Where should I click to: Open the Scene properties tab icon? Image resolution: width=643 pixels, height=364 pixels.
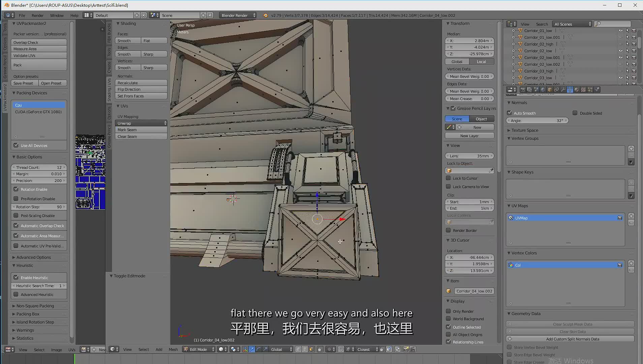(x=536, y=90)
